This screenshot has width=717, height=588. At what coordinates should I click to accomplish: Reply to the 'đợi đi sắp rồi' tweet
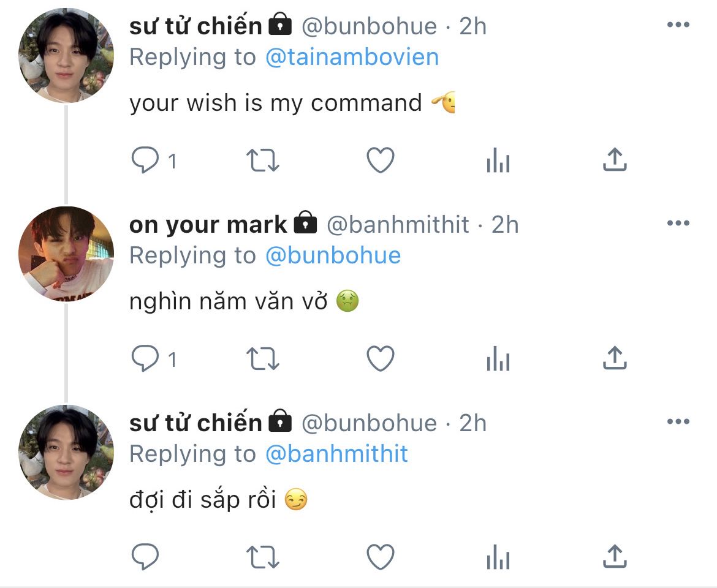145,557
